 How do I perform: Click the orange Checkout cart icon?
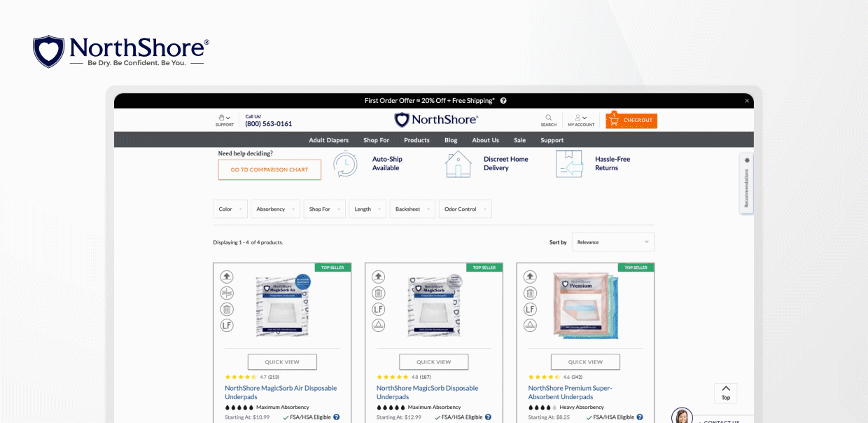point(616,120)
